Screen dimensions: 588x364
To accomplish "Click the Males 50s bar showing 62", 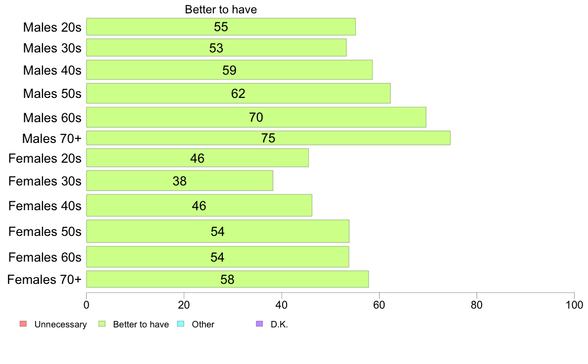I will [238, 93].
